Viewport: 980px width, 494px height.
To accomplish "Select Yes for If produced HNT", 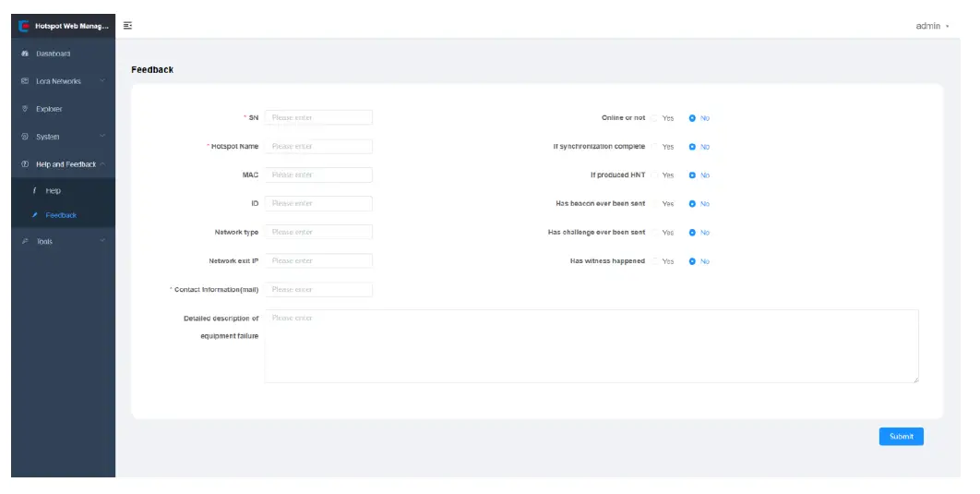I will tap(653, 175).
